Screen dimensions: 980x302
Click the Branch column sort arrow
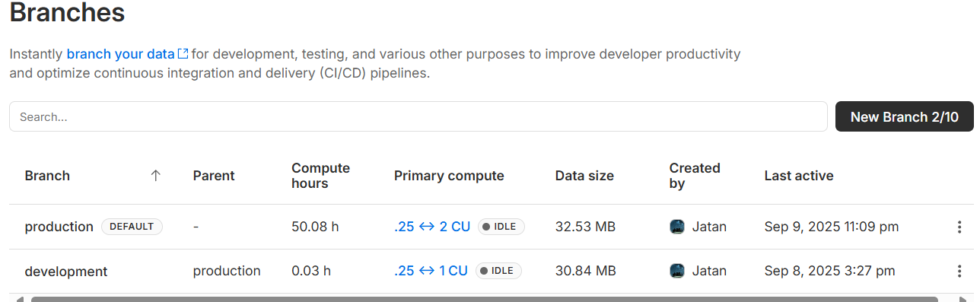(x=155, y=176)
